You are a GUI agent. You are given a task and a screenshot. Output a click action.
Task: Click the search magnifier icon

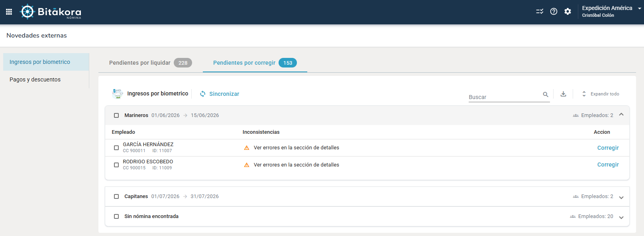tap(546, 95)
